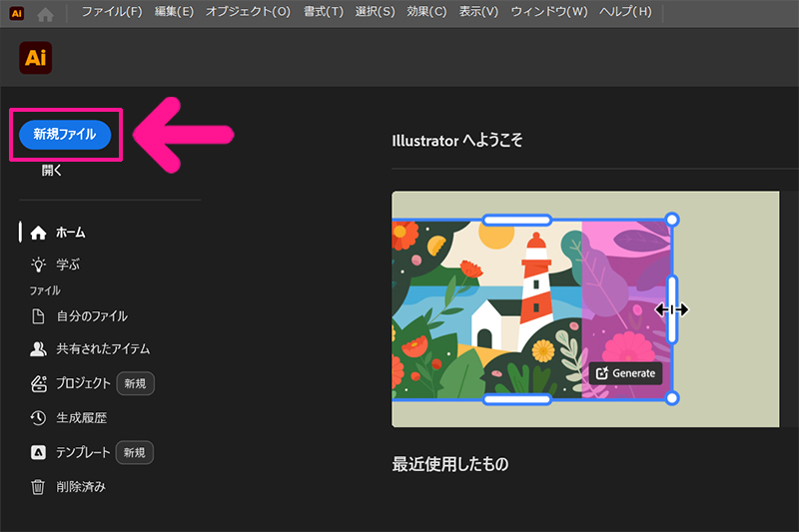
Task: Click the ファイル section label in sidebar
Action: [45, 290]
